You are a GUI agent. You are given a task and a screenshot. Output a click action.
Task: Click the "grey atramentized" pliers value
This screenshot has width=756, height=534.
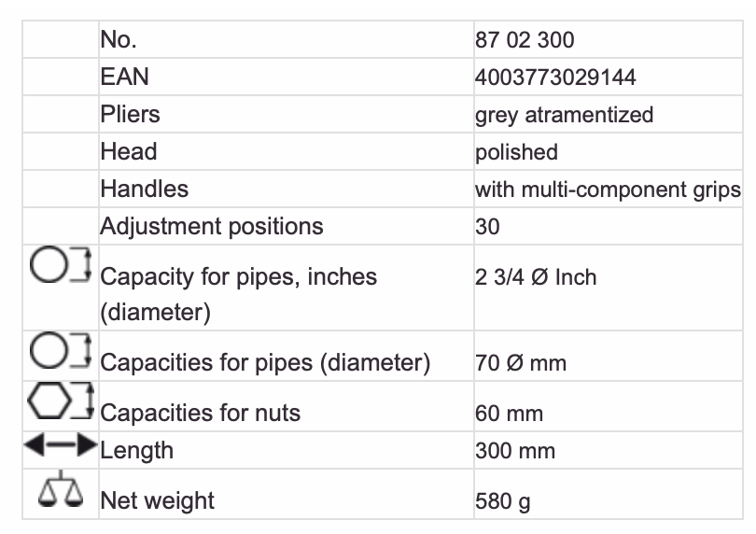coord(564,115)
